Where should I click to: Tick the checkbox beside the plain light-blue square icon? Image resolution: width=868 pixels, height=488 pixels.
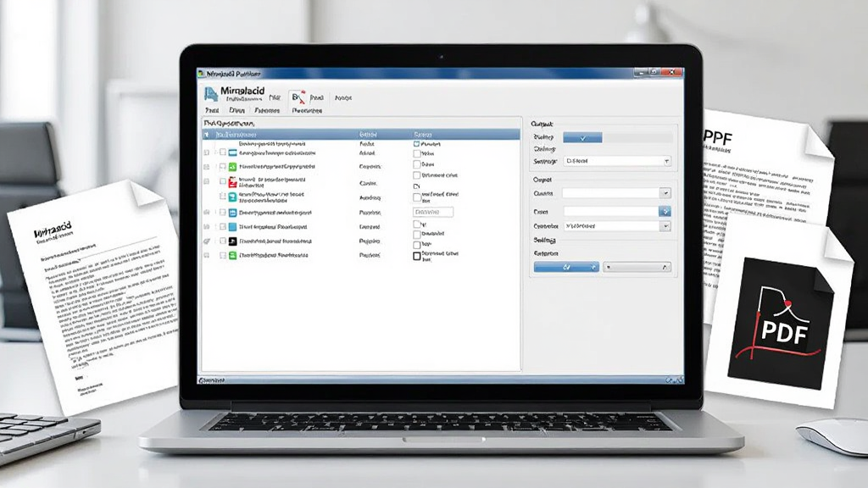pos(223,227)
